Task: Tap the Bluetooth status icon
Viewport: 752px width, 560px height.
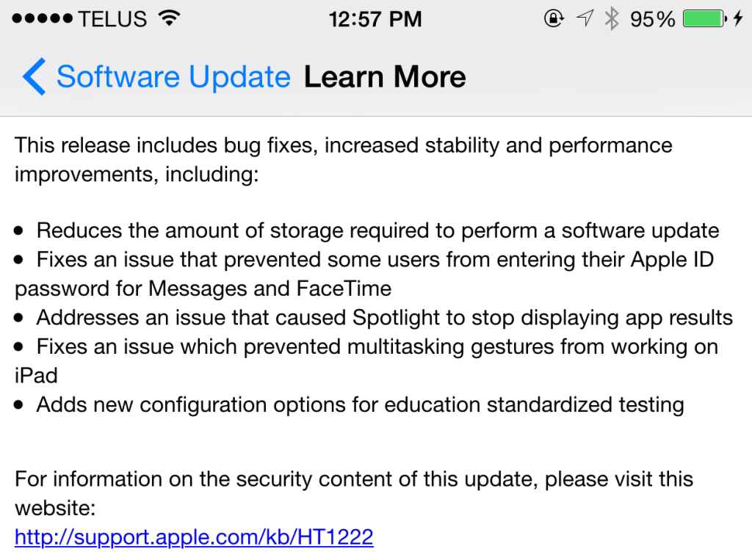Action: pos(611,19)
